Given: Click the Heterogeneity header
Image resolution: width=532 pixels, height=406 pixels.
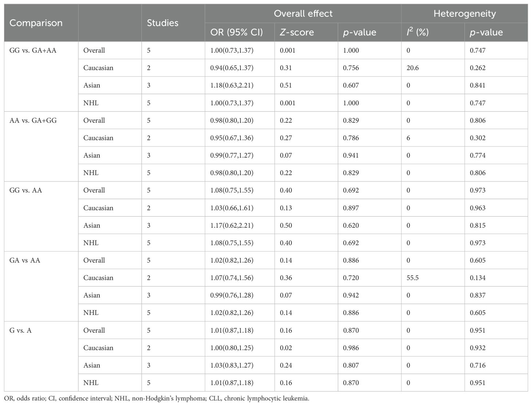Looking at the screenshot, I should point(465,14).
